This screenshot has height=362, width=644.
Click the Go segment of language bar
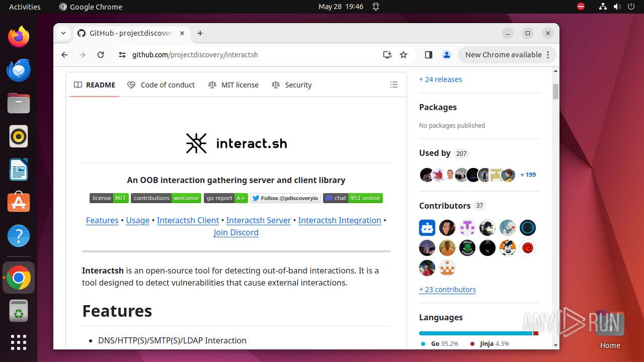pos(475,333)
